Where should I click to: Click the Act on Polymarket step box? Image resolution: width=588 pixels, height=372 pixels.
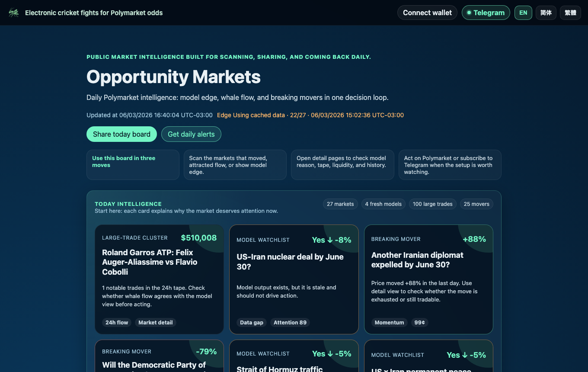450,165
